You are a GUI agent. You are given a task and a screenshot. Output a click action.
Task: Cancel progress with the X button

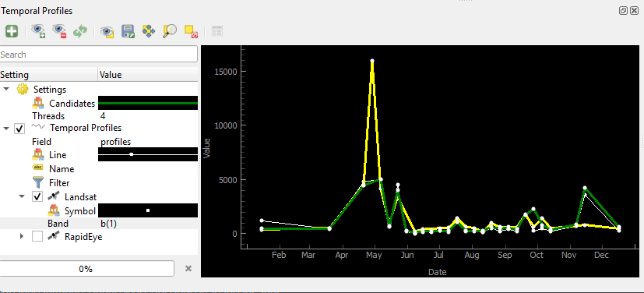tap(188, 268)
